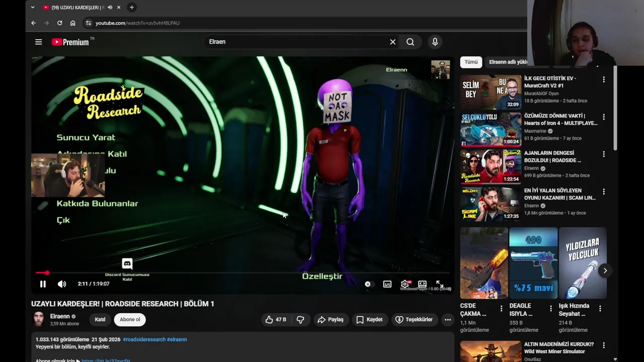This screenshot has height=362, width=644.
Task: Click the page scrollbar down arrow
Action: point(615,359)
